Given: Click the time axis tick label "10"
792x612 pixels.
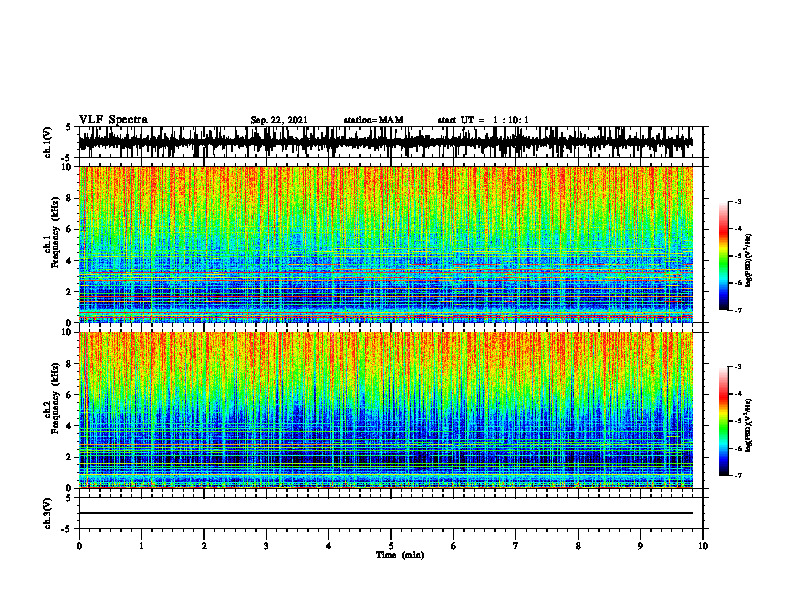Looking at the screenshot, I should (703, 546).
